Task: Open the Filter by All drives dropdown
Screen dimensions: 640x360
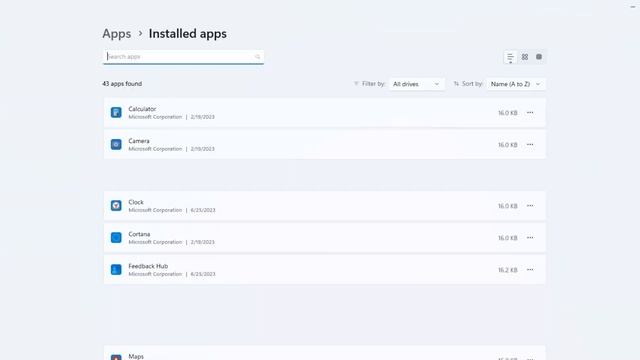Action: pos(416,84)
